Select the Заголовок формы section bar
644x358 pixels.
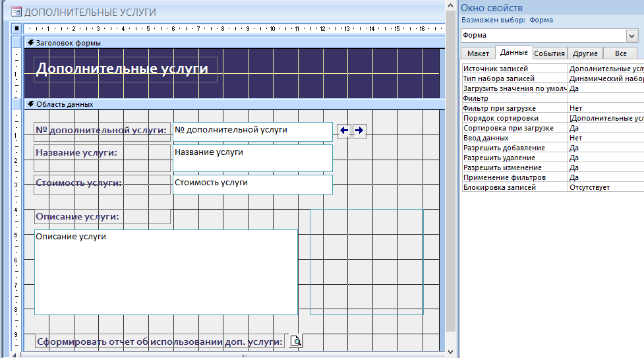(x=231, y=43)
